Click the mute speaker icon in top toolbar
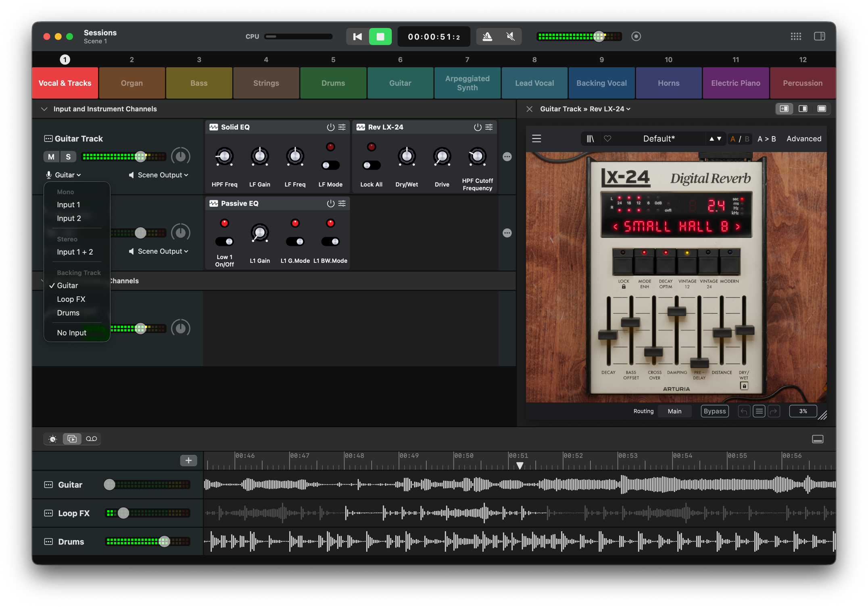The image size is (868, 607). click(510, 37)
